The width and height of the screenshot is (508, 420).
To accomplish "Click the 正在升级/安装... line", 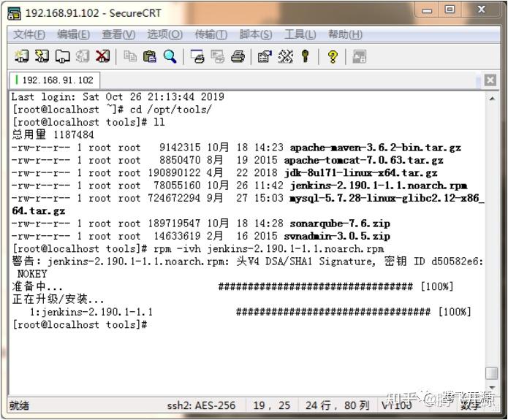I will 58,299.
